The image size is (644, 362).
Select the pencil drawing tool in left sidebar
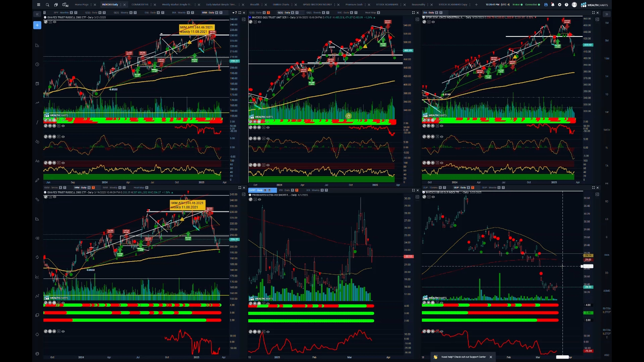(x=37, y=180)
